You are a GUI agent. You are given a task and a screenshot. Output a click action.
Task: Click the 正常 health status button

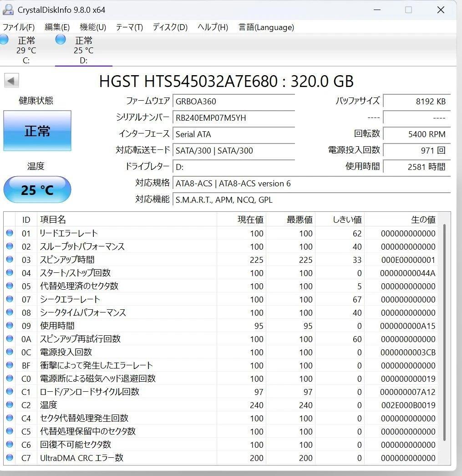click(x=37, y=131)
